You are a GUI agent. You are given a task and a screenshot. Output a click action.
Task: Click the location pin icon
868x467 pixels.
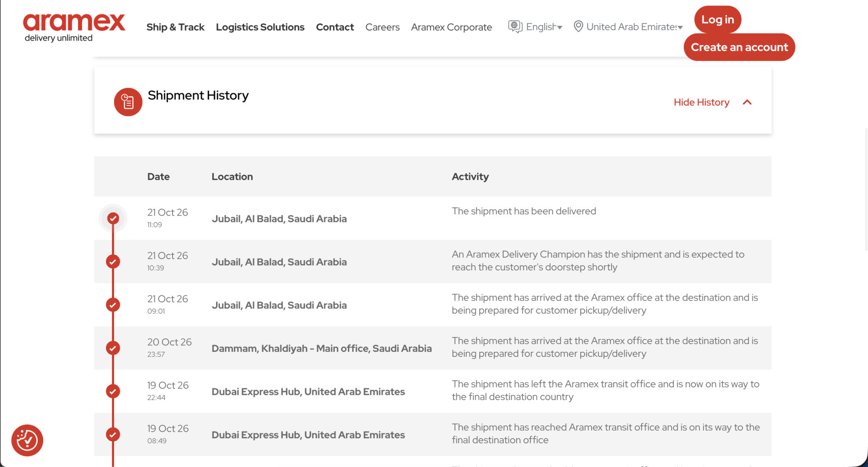point(578,27)
